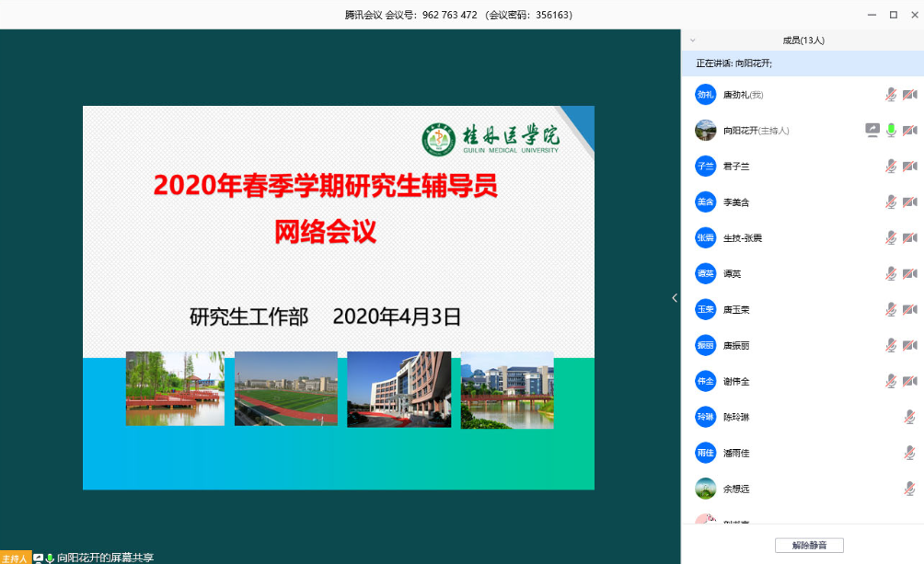Click 向阳花开's green microphone icon
Screen dimensions: 924x564
(x=891, y=131)
